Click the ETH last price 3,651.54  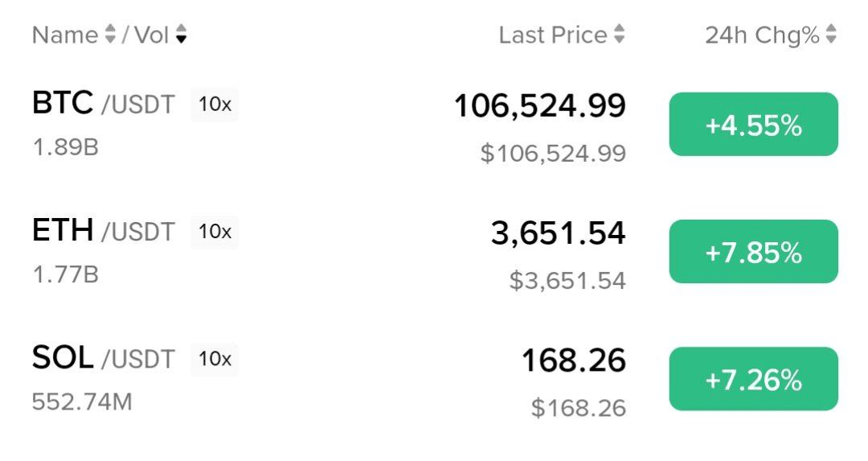pos(558,233)
